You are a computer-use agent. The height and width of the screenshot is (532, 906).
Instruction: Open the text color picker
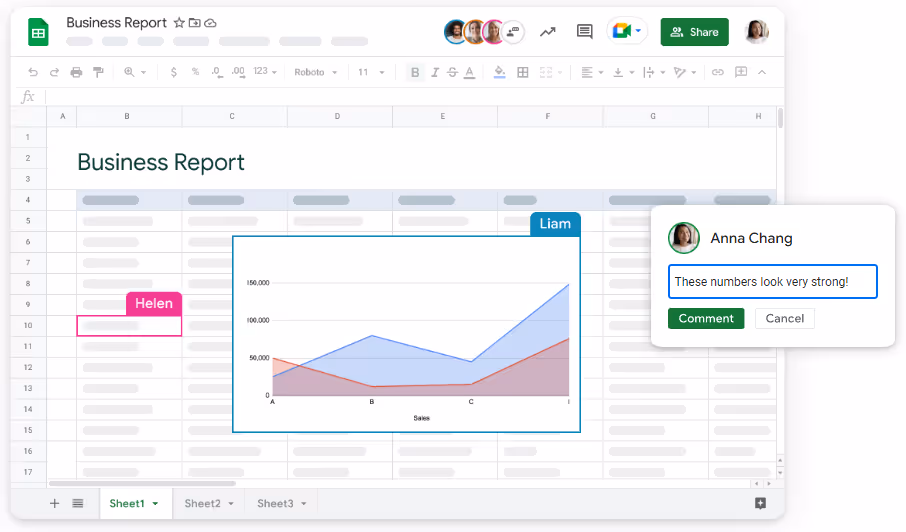point(470,73)
